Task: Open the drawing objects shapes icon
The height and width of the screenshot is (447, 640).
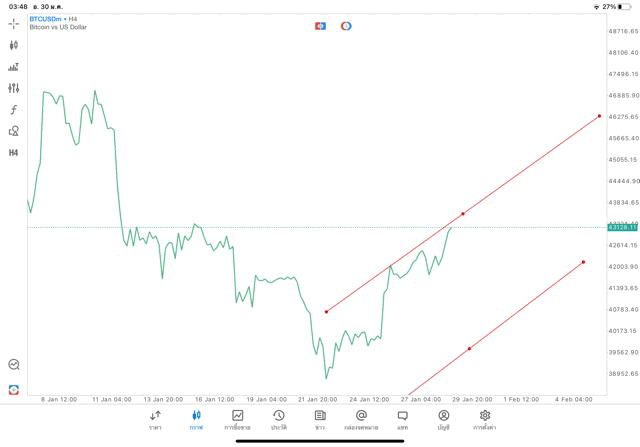Action: click(x=14, y=131)
